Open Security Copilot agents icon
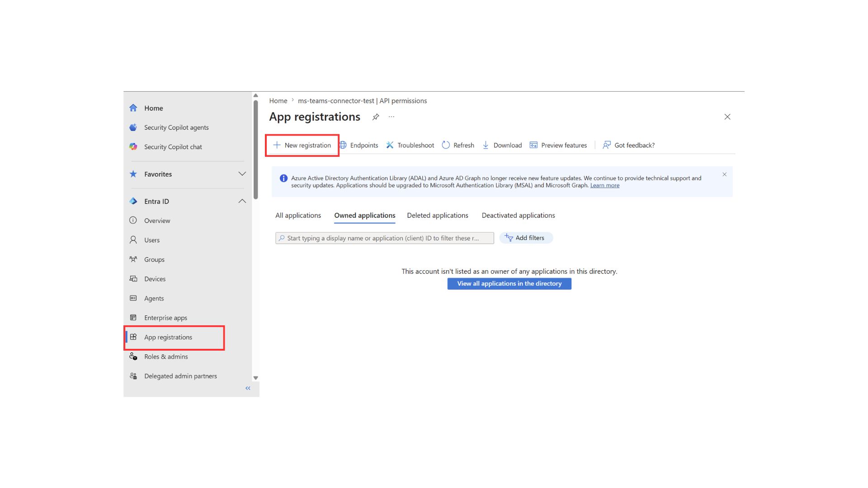868x488 pixels. [133, 127]
